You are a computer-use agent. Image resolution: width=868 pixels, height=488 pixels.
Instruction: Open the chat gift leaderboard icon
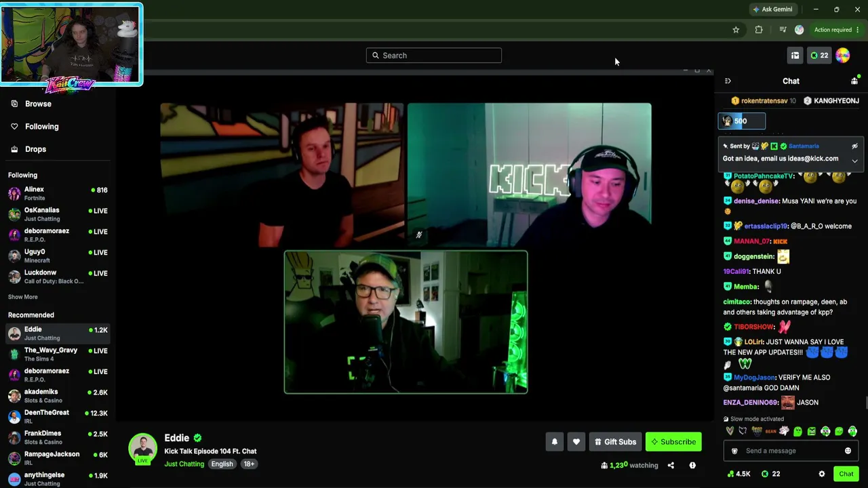(854, 81)
